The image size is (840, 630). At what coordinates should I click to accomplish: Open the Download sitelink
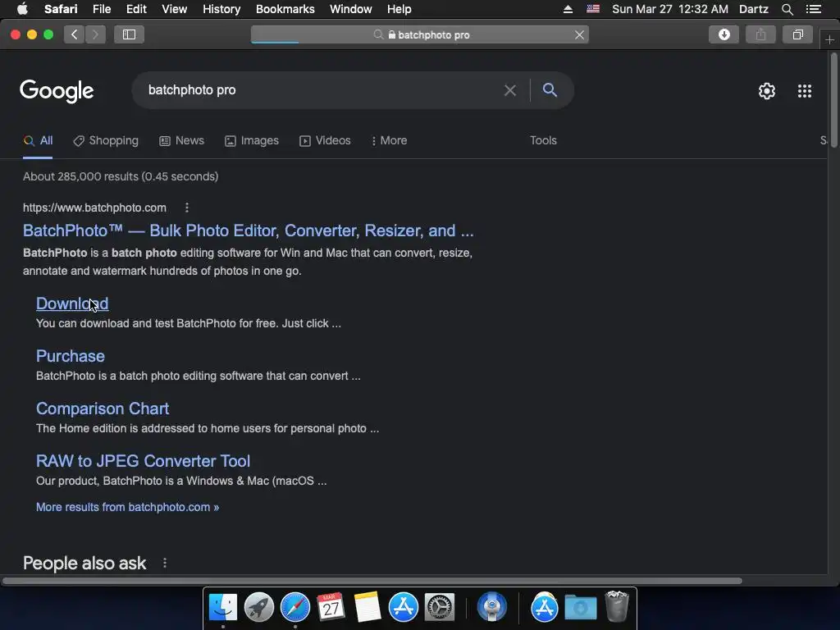(72, 304)
